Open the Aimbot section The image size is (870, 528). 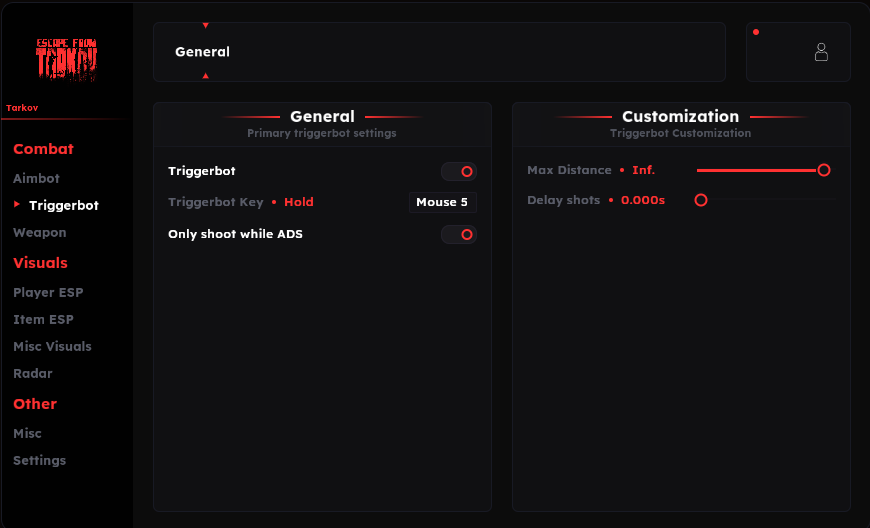click(x=37, y=178)
